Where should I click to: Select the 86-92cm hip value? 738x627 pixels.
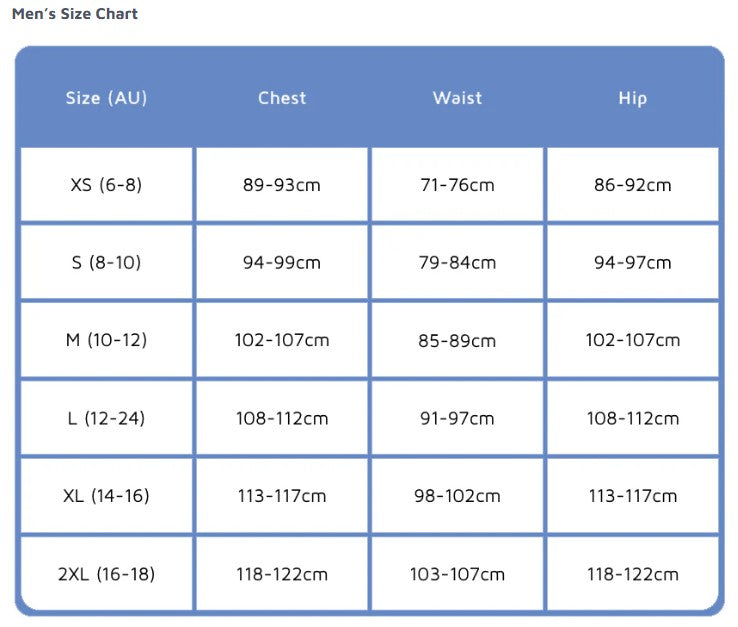coord(632,185)
